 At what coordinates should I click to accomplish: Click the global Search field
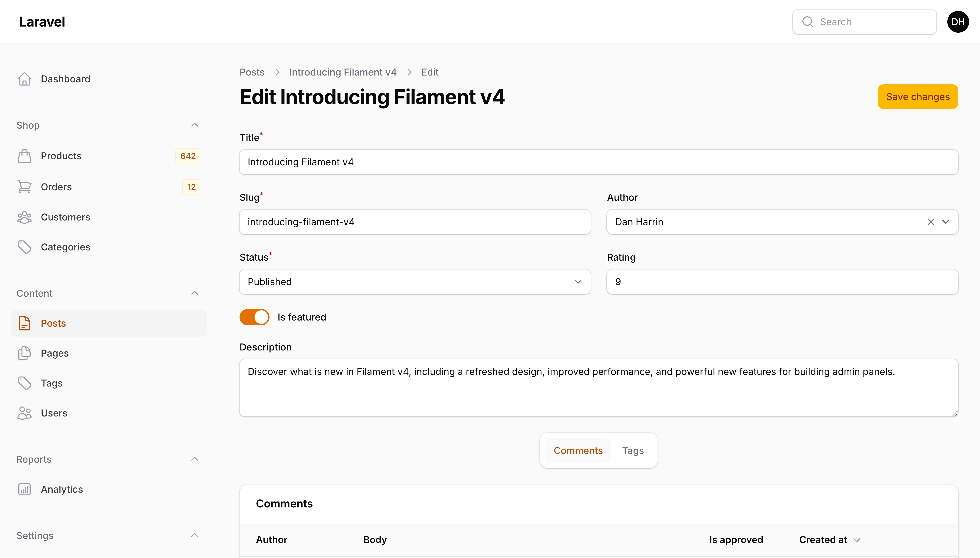click(x=864, y=22)
